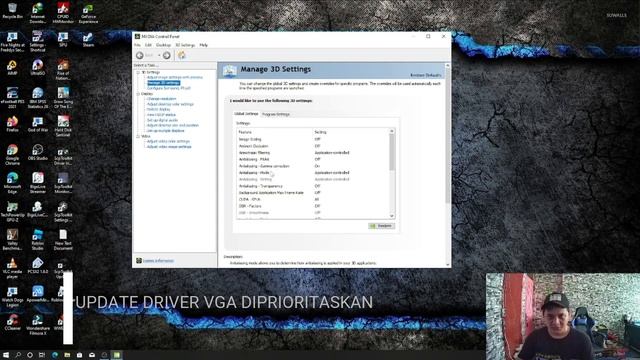The image size is (640, 360).
Task: Open Recycle Bin desktop icon
Action: click(12, 11)
